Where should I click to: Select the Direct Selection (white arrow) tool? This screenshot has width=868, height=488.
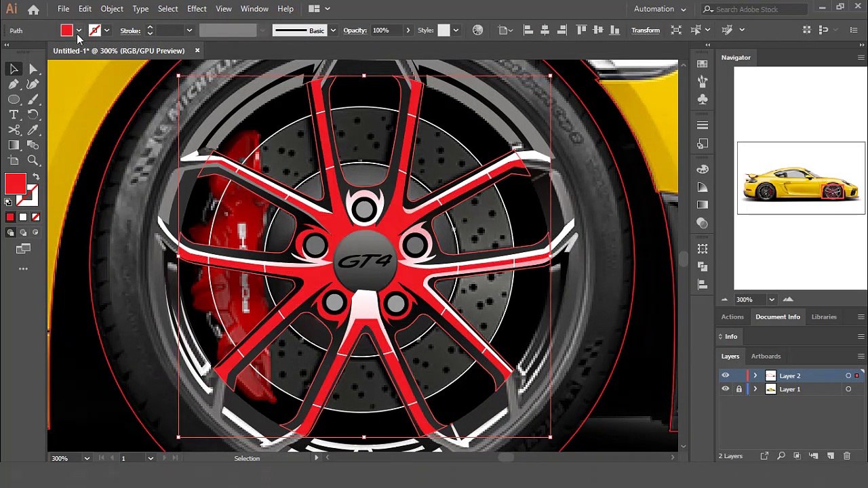coord(33,69)
